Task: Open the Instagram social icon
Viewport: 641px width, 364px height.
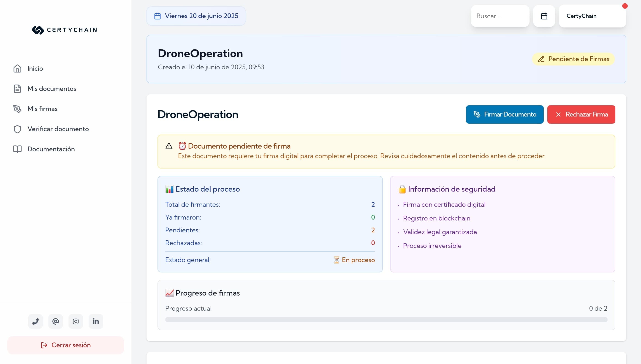Action: (76, 321)
